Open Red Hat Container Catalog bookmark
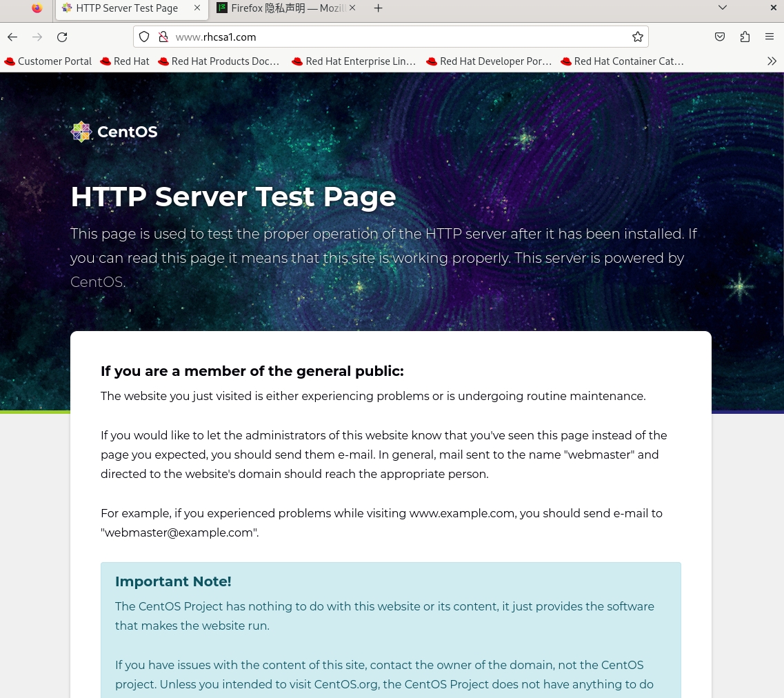Image resolution: width=784 pixels, height=698 pixels. [x=622, y=61]
